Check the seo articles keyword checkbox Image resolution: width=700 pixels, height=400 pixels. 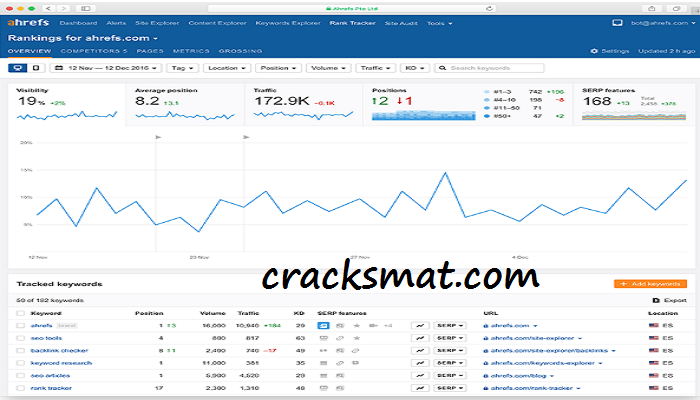point(21,375)
